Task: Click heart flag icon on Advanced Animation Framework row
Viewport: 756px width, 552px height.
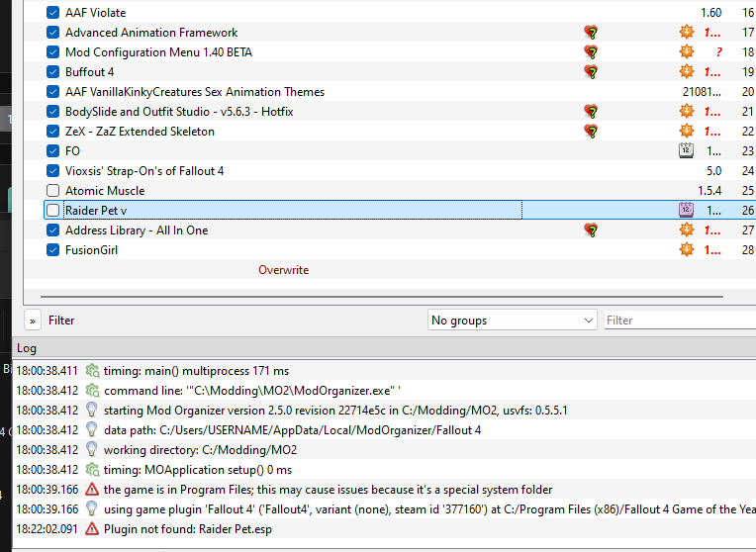Action: pos(591,33)
